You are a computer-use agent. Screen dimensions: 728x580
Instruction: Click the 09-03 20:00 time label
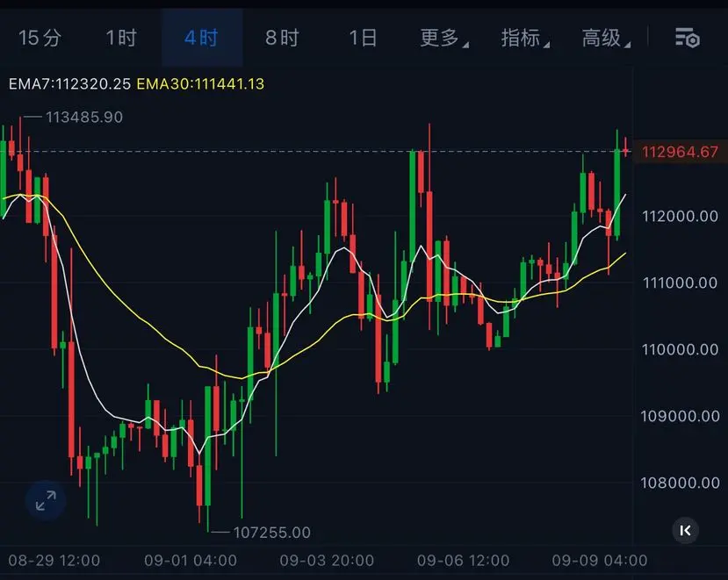(x=327, y=561)
